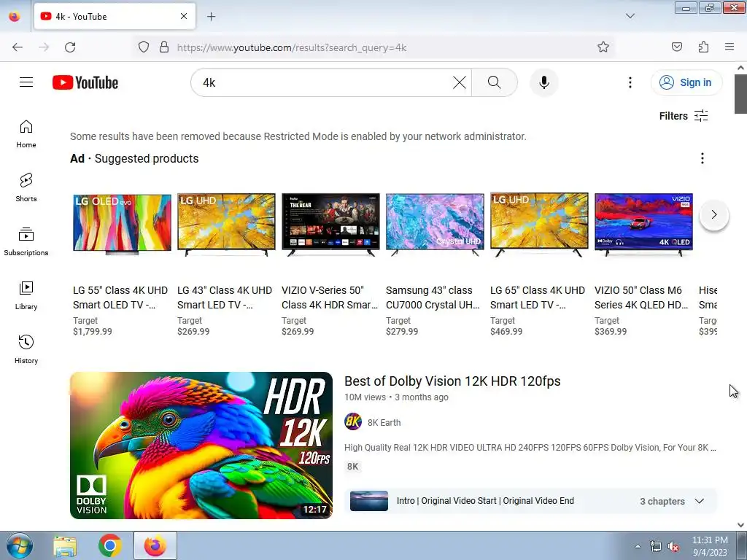
Task: Open the list all tabs dropdown
Action: click(630, 16)
